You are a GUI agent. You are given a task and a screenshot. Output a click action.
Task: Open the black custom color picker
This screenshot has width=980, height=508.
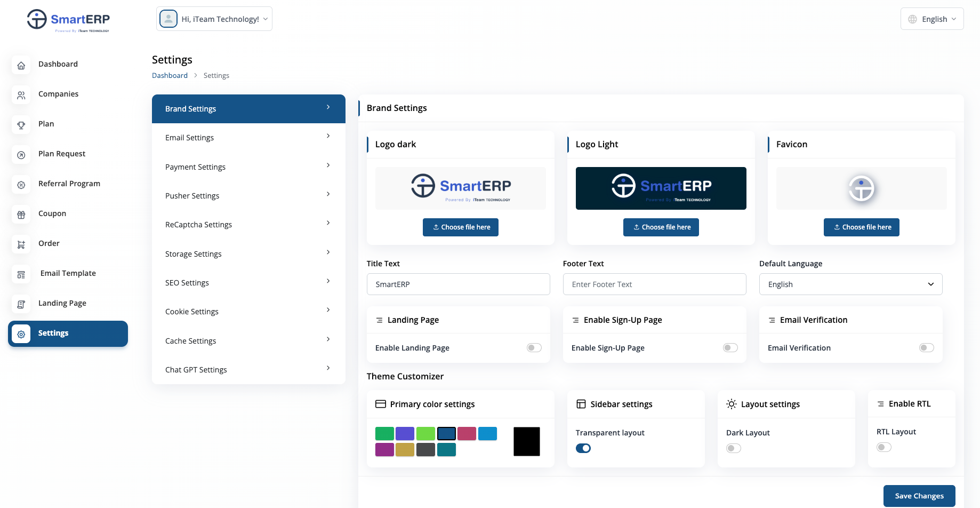527,441
